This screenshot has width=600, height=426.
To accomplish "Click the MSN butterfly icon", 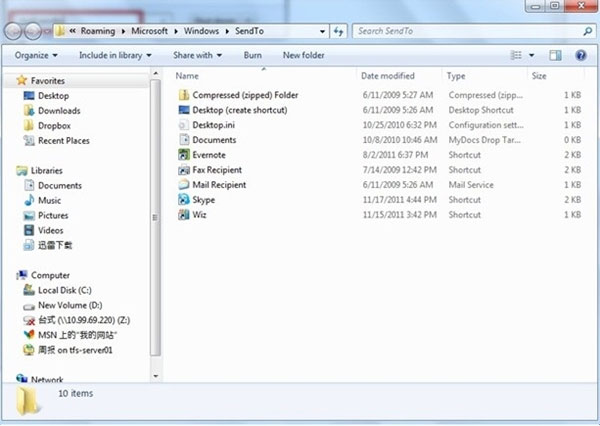I will [x=29, y=335].
